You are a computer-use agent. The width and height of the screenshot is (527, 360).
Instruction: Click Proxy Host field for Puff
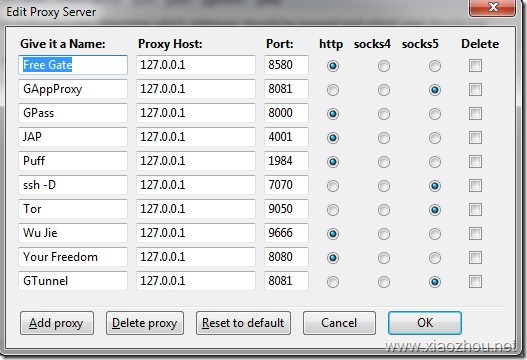(x=196, y=161)
